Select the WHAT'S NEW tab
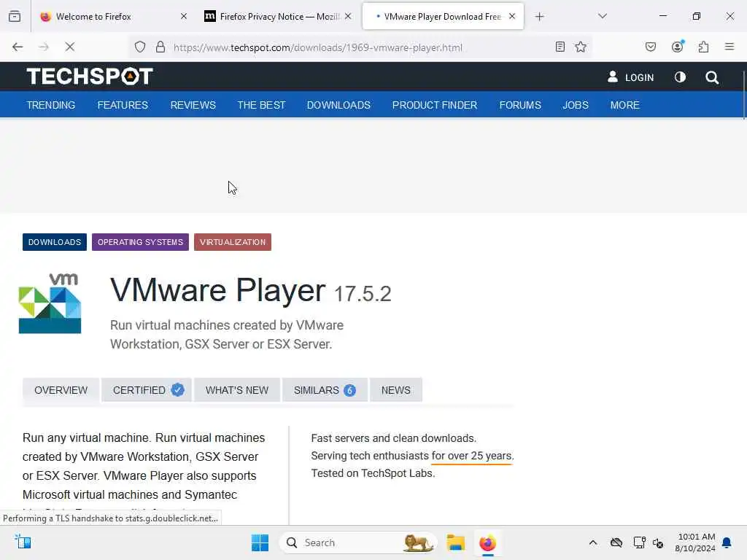Viewport: 747px width, 560px height. tap(237, 390)
